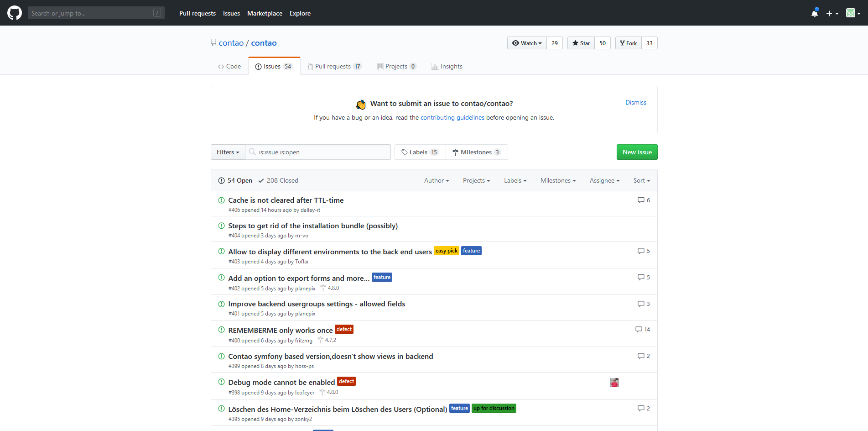The height and width of the screenshot is (431, 868).
Task: Fork the repository
Action: pyautogui.click(x=629, y=43)
